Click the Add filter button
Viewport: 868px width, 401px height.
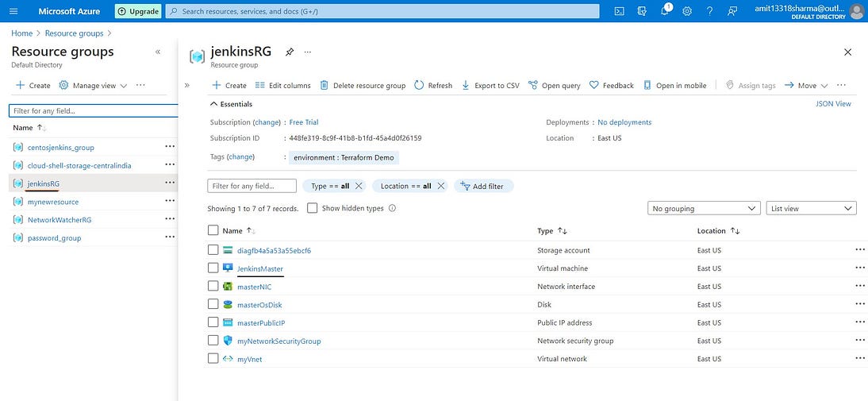pos(483,186)
